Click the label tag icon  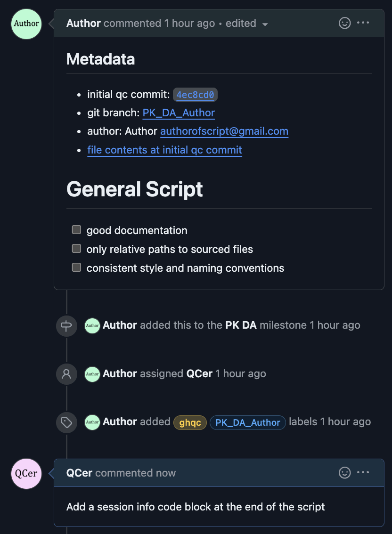[x=66, y=423]
